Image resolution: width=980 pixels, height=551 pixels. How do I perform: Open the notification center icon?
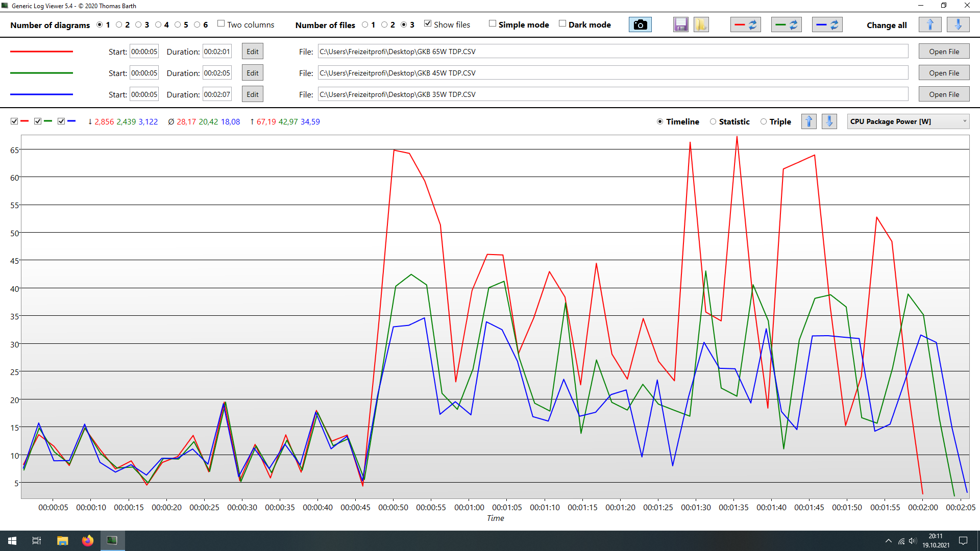point(963,541)
